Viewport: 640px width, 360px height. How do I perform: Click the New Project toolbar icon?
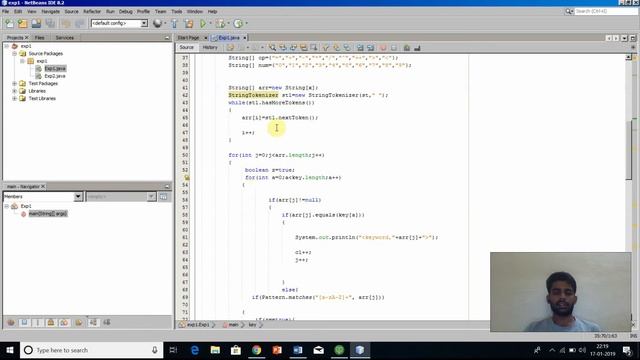[x=23, y=23]
